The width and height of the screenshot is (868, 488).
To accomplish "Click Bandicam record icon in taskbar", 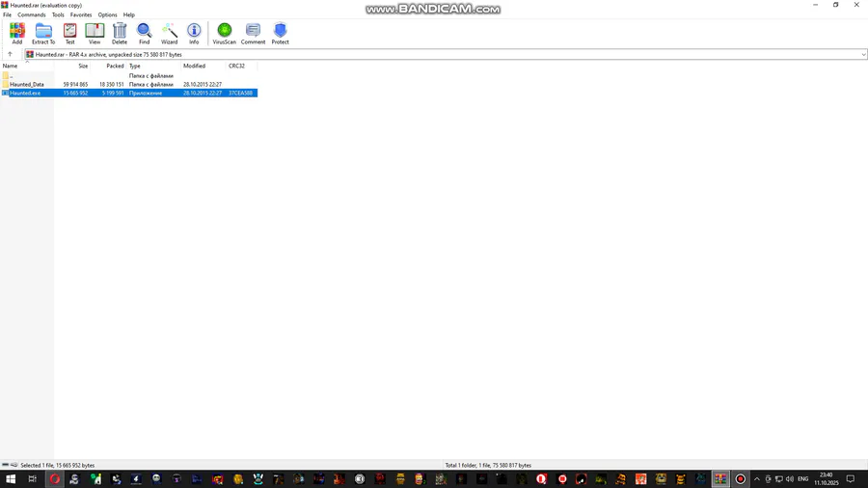I will coord(740,479).
